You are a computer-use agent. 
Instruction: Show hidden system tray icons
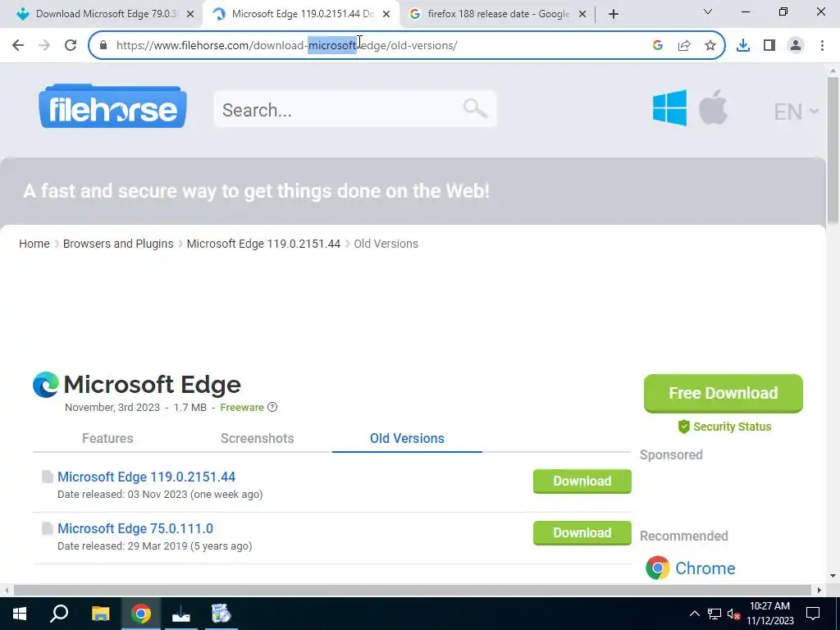[x=694, y=614]
